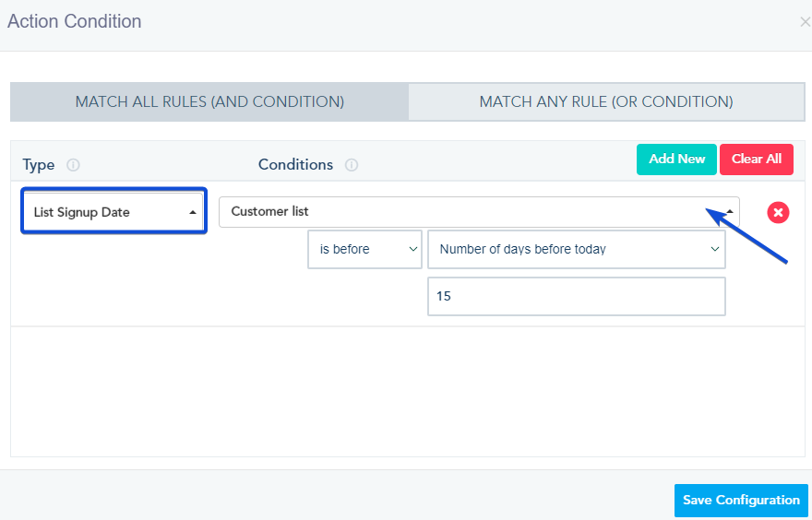Screen dimensions: 812x520
Task: Open the Customer list selector
Action: coord(478,212)
